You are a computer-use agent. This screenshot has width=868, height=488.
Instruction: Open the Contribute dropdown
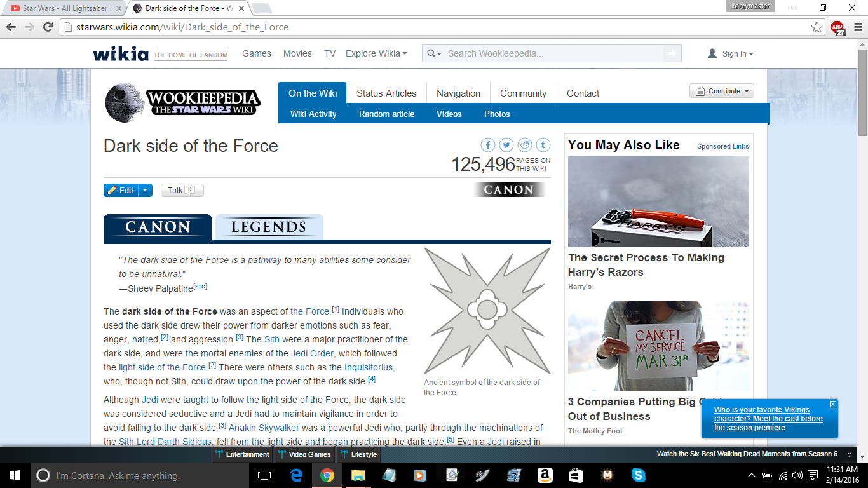tap(721, 91)
